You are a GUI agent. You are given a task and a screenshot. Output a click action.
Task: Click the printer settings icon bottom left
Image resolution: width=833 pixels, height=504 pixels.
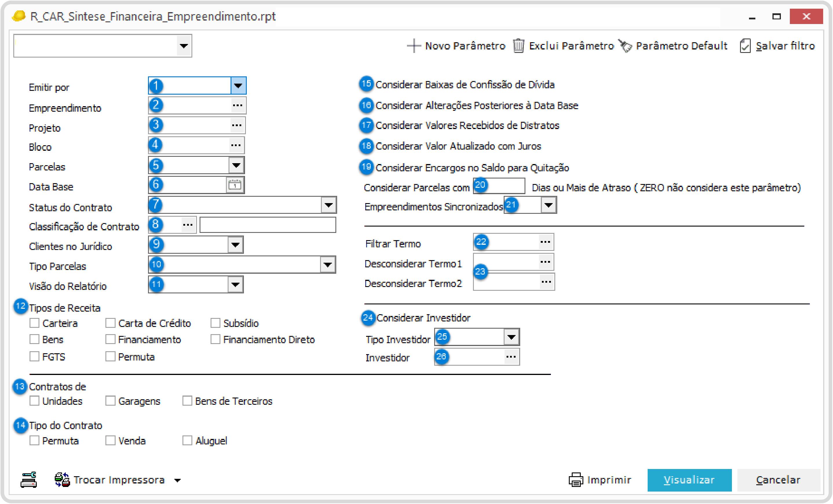click(x=29, y=480)
